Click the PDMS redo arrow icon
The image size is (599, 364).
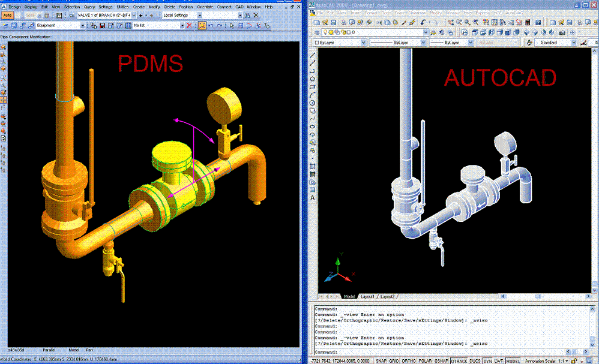pyautogui.click(x=219, y=26)
